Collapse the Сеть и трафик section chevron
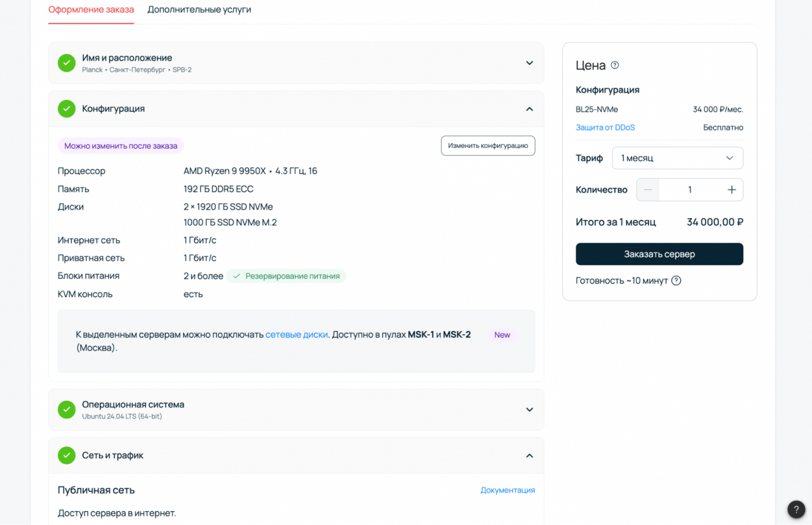Screen dimensions: 812x525 pos(529,455)
